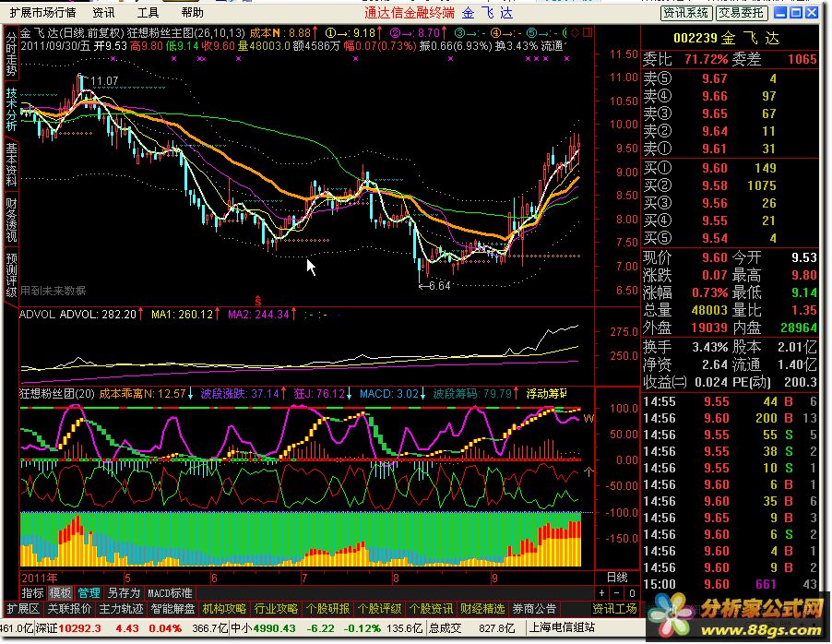Viewport: 832px width, 644px height.
Task: Open the 工具 menu
Action: tap(148, 12)
